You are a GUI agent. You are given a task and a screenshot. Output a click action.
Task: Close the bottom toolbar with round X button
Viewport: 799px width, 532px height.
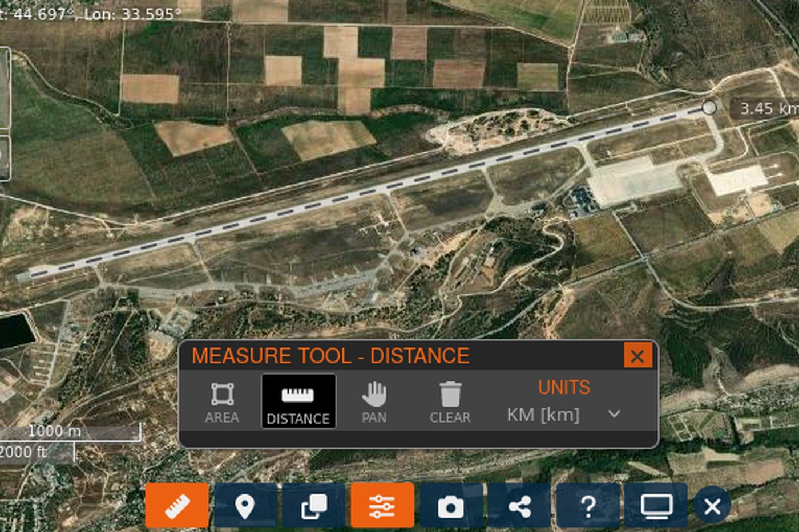[712, 506]
